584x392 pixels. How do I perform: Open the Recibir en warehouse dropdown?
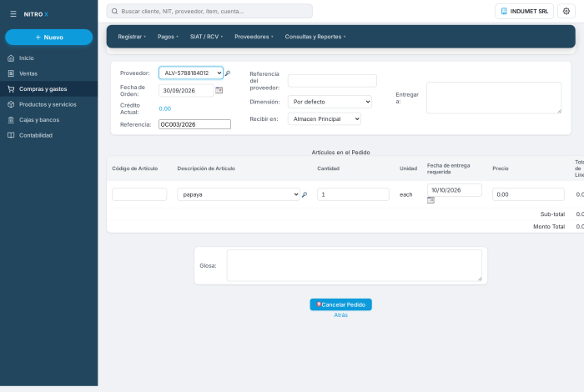(324, 118)
